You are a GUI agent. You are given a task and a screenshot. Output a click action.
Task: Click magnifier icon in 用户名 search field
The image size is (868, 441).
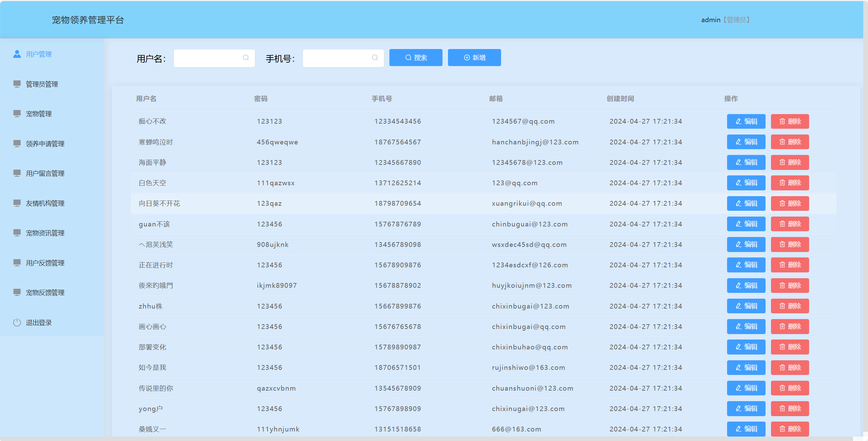246,58
